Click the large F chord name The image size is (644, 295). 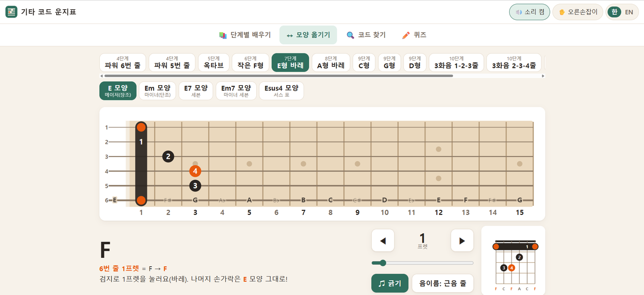105,250
